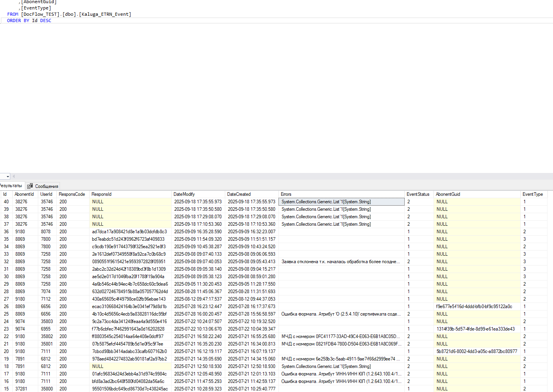553x392 pixels.
Task: Click the Id column header
Action: [x=6, y=194]
